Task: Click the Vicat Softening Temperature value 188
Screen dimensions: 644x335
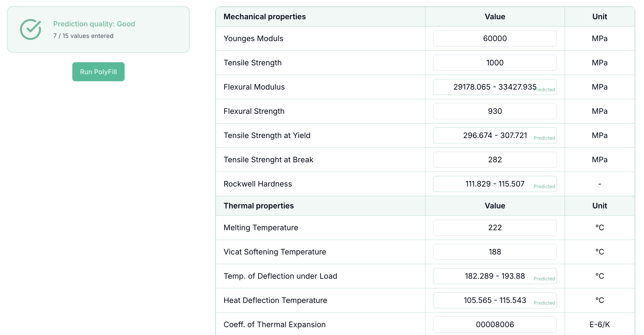Action: point(494,252)
